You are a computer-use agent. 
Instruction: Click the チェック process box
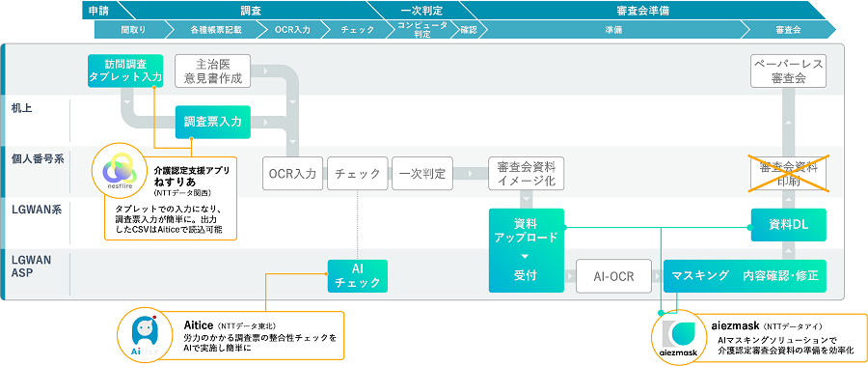358,174
